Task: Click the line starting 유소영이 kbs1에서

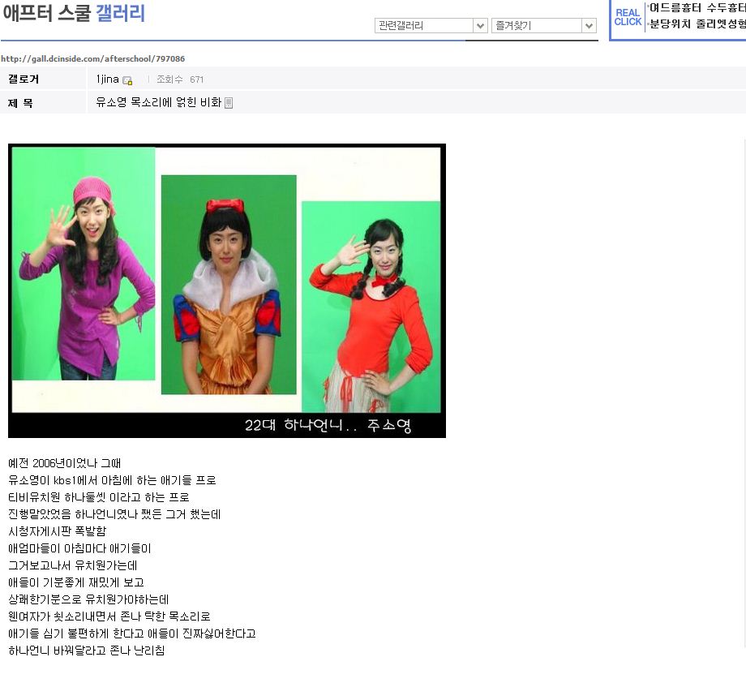Action: pos(112,480)
